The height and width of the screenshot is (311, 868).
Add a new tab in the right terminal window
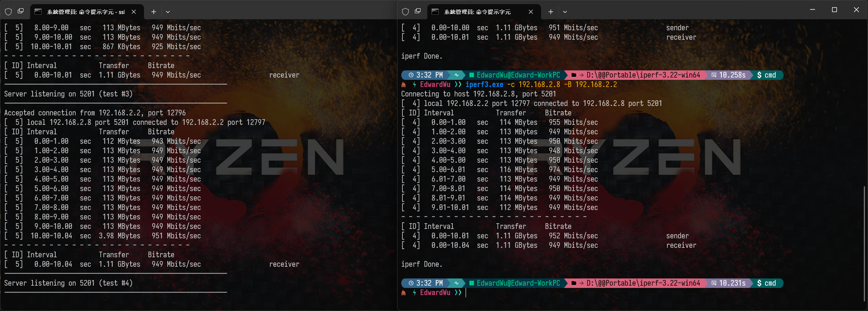pyautogui.click(x=551, y=12)
